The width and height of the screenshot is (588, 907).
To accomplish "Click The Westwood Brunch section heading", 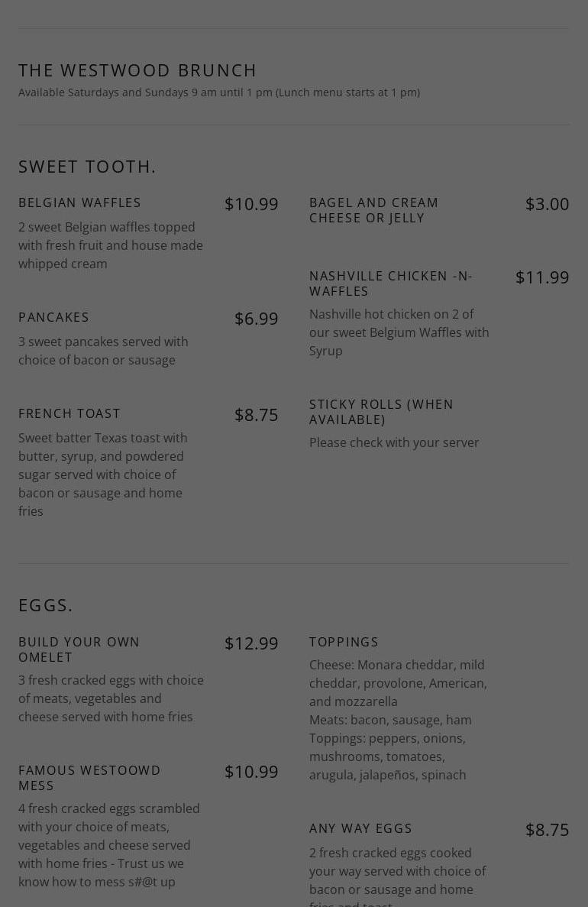I will (137, 70).
